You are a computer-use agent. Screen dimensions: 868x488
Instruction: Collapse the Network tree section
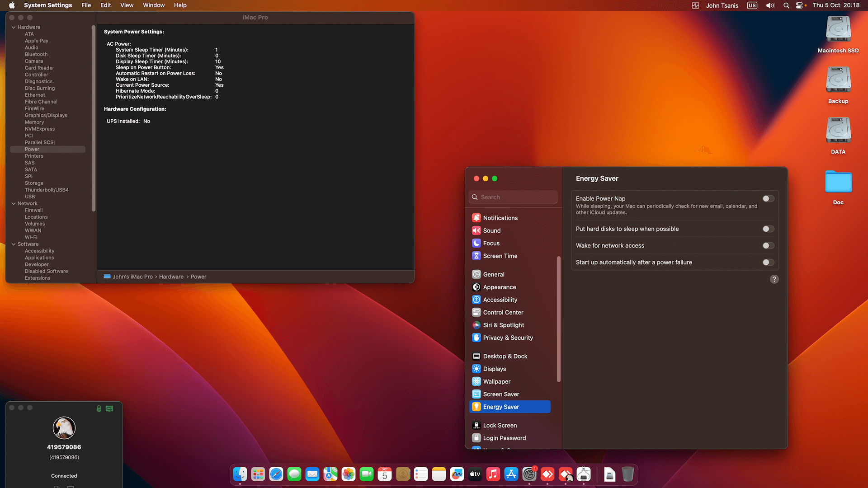click(14, 203)
